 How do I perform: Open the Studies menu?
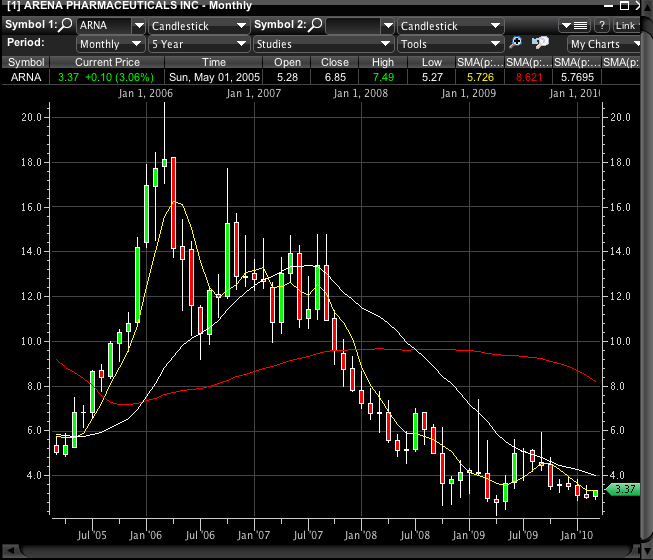pos(322,44)
